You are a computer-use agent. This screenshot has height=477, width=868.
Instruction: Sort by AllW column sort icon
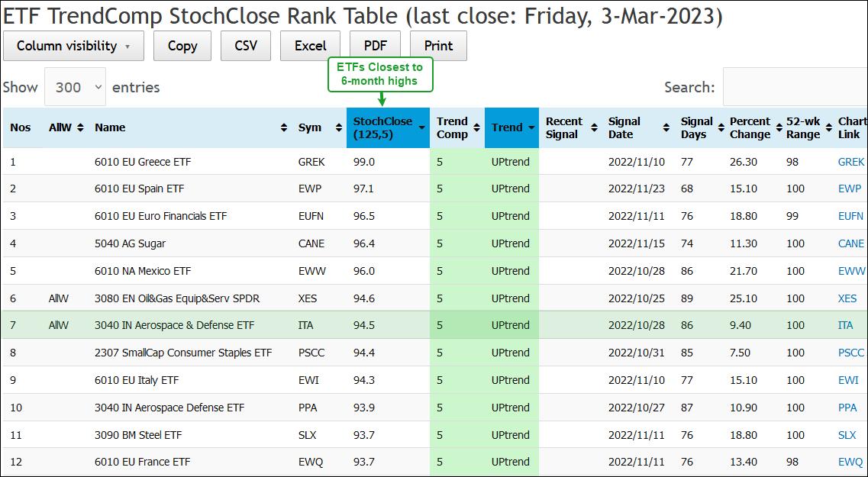pyautogui.click(x=80, y=127)
